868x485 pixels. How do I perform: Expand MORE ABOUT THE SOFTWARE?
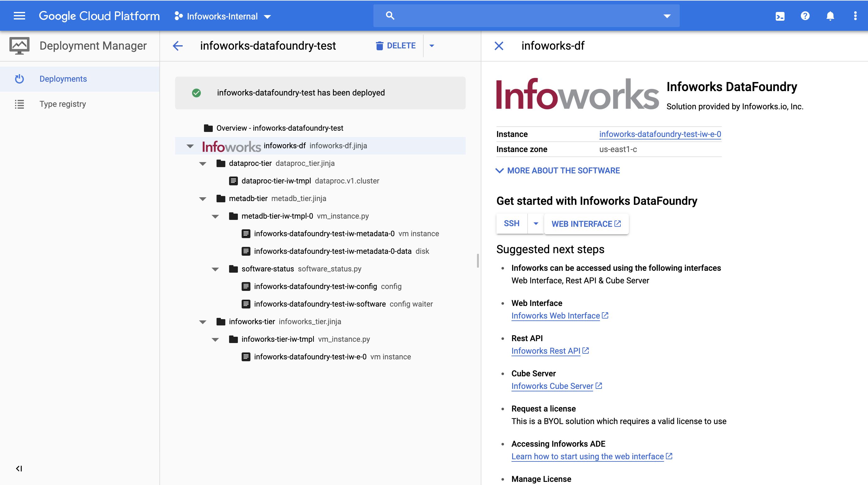pos(558,171)
